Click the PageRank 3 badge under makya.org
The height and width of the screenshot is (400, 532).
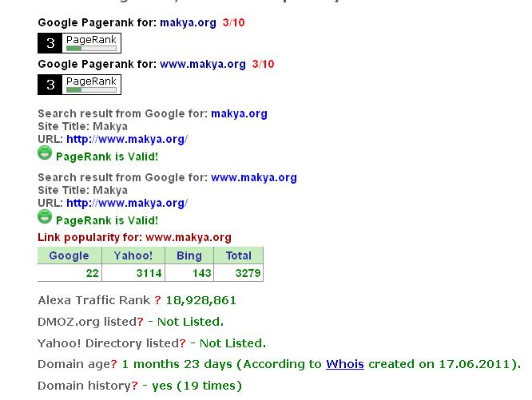tap(79, 43)
